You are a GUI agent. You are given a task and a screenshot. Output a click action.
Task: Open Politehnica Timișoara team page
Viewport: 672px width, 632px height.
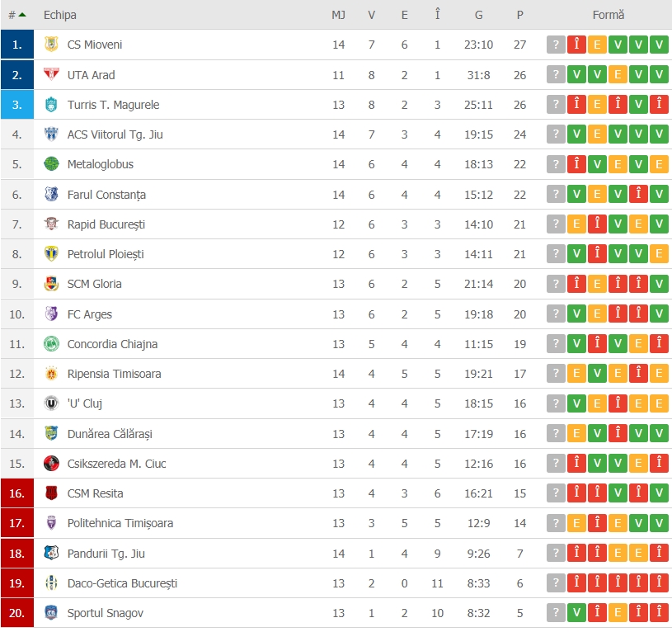(x=120, y=523)
